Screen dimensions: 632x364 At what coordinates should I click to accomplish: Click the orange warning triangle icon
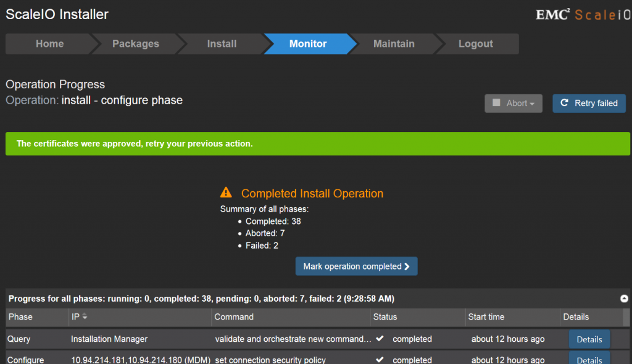pos(227,192)
